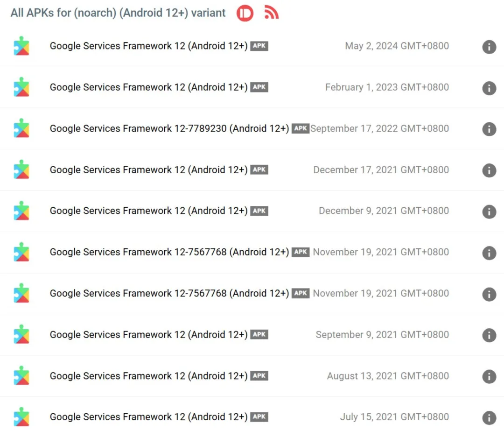Click APK badge in the September 9, 2021 row
Image resolution: width=504 pixels, height=437 pixels.
click(x=259, y=334)
